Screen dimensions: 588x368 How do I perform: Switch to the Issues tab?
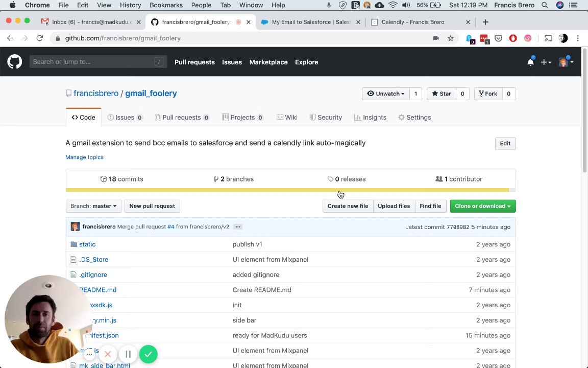pyautogui.click(x=125, y=118)
